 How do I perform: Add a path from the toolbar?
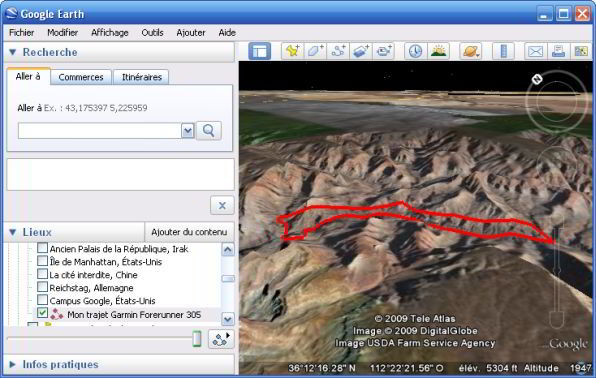click(338, 51)
